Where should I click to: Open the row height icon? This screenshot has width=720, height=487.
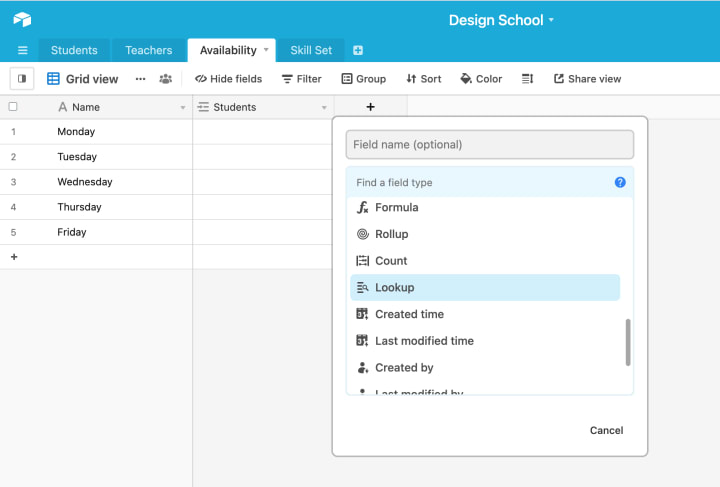click(528, 79)
